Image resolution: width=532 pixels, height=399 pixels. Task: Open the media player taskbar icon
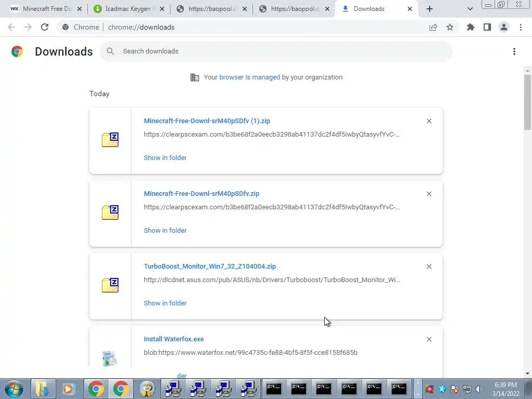(68, 389)
